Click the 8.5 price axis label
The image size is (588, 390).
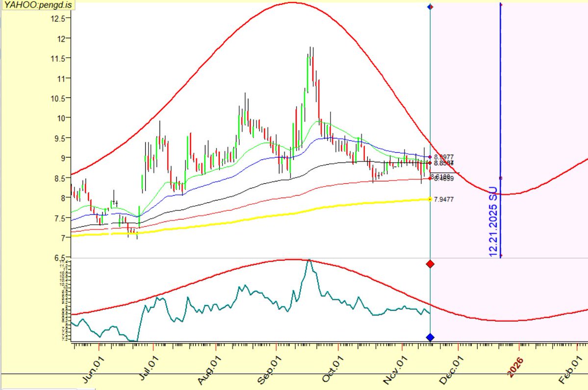click(60, 178)
